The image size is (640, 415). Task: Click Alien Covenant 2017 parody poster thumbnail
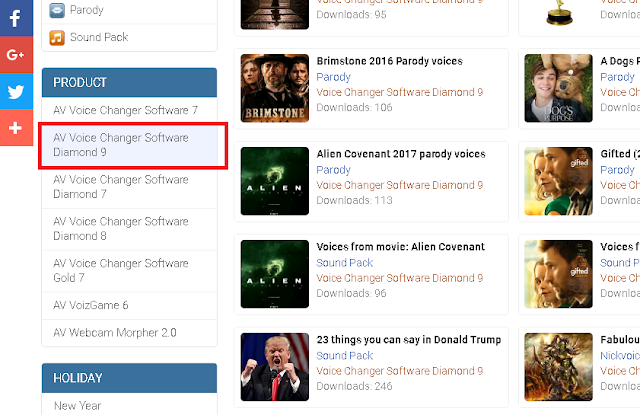[275, 181]
